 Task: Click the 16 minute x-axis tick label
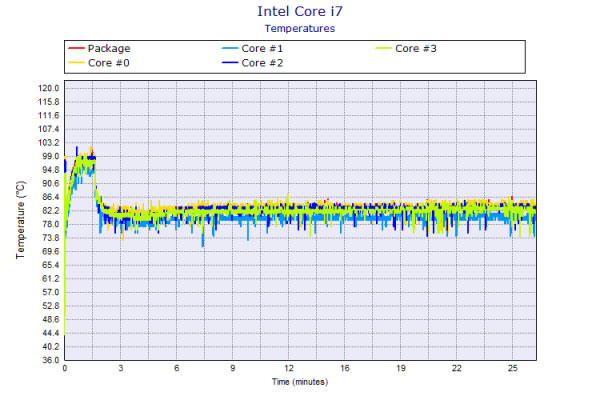point(345,368)
